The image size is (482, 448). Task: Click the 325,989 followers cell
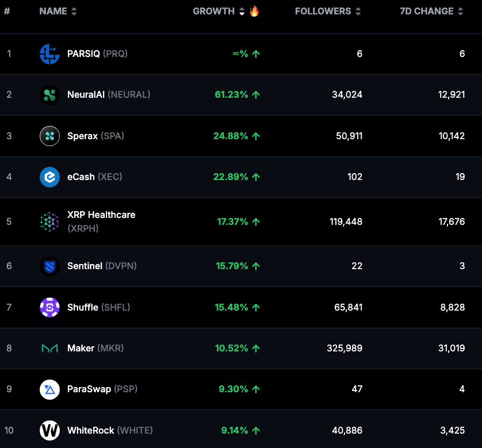[x=345, y=348]
